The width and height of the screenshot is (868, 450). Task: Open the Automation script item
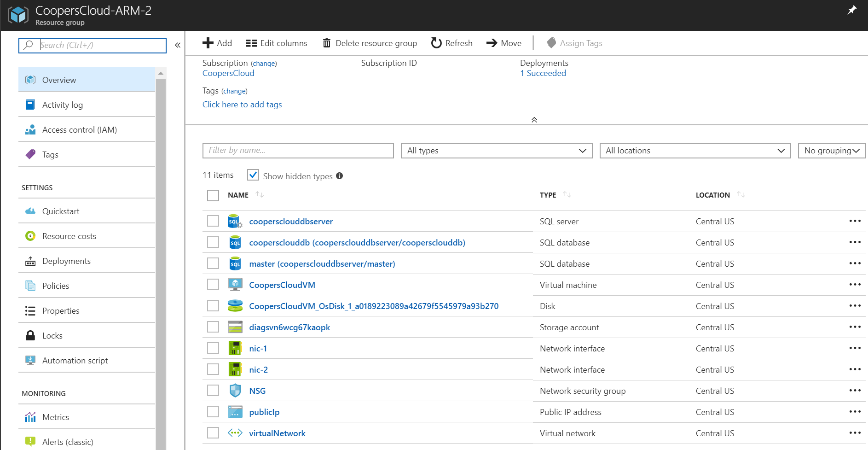click(x=87, y=360)
